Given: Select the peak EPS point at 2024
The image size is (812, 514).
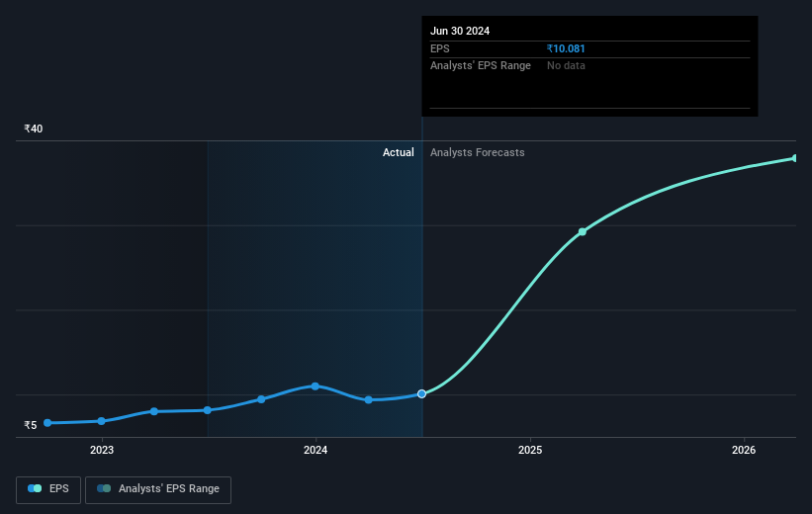Looking at the screenshot, I should point(316,386).
